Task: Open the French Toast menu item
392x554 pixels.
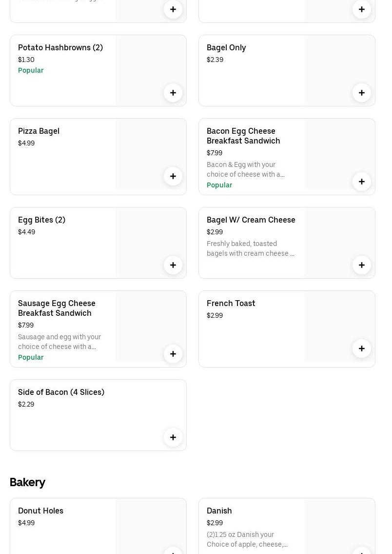Action: (231, 303)
